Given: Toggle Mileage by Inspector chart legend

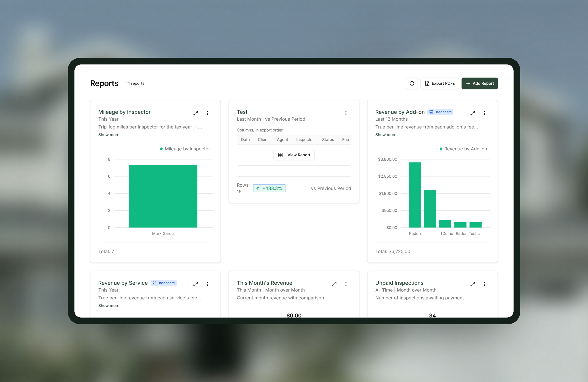Looking at the screenshot, I should [185, 149].
